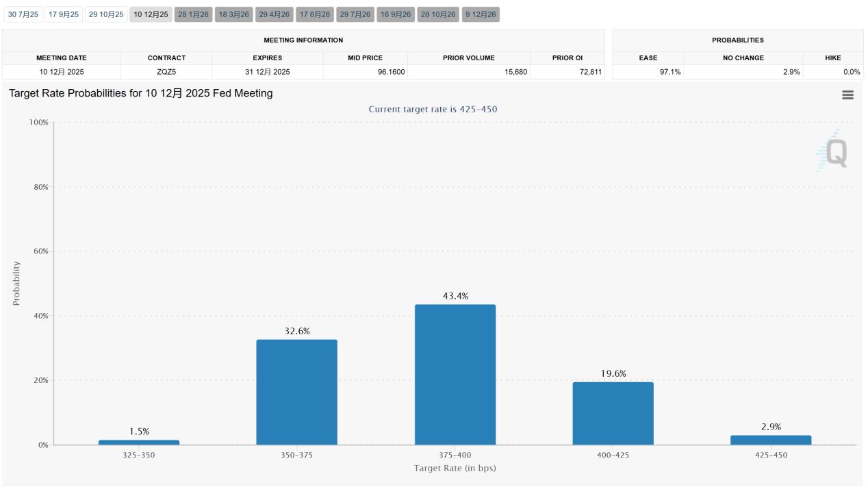Click the PRIOR VOLUME column header
Screen dimensions: 868x487
pyautogui.click(x=469, y=58)
